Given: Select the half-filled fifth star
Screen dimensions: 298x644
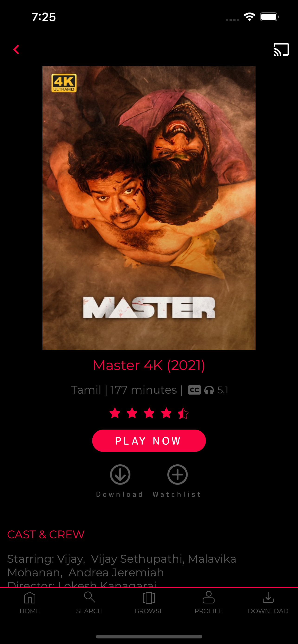Looking at the screenshot, I should click(183, 413).
